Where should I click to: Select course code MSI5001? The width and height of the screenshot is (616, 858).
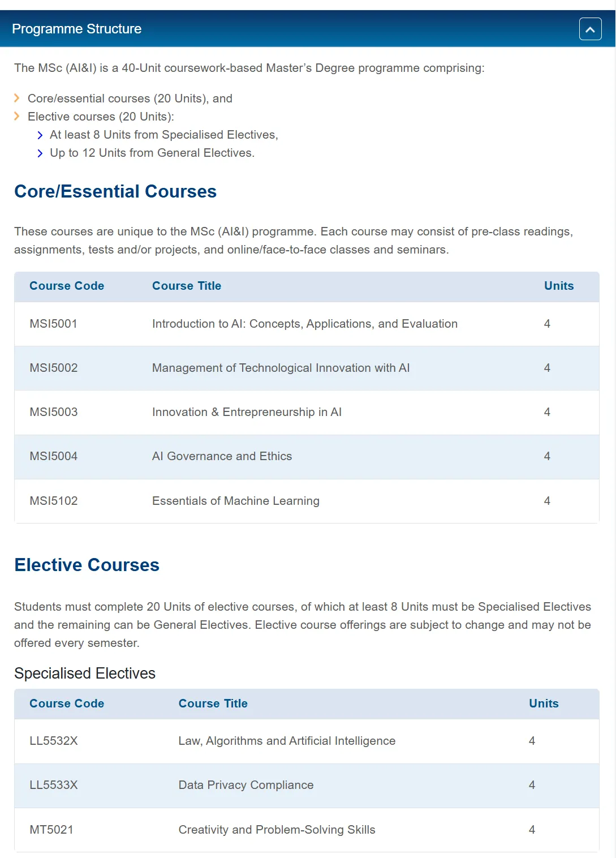pos(53,324)
